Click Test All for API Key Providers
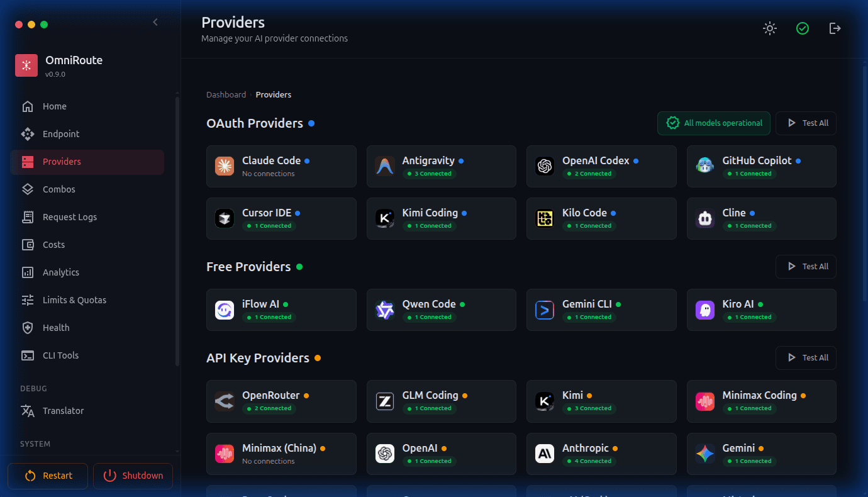The image size is (868, 497). pyautogui.click(x=806, y=358)
